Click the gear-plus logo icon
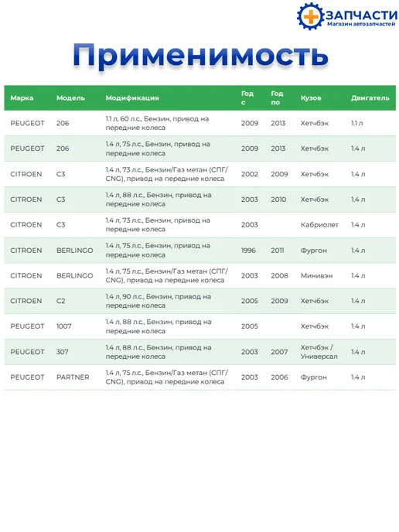This screenshot has width=399, height=532. point(310,16)
